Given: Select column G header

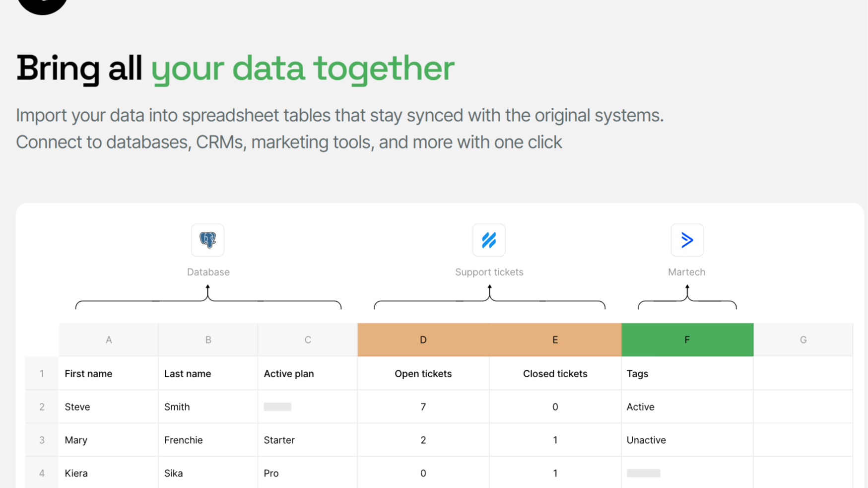Looking at the screenshot, I should point(803,340).
